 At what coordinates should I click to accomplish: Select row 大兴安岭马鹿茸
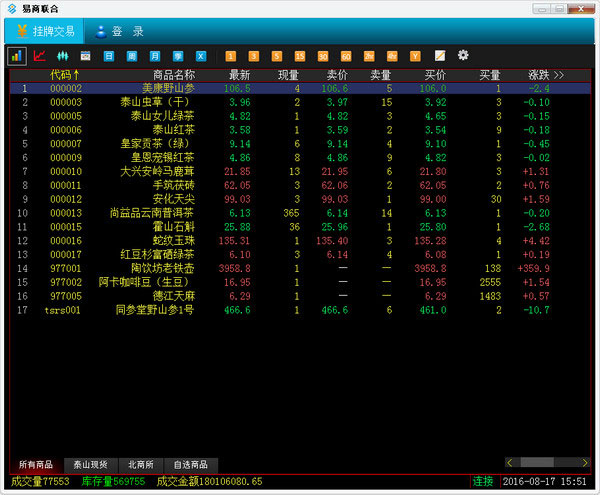pyautogui.click(x=300, y=171)
